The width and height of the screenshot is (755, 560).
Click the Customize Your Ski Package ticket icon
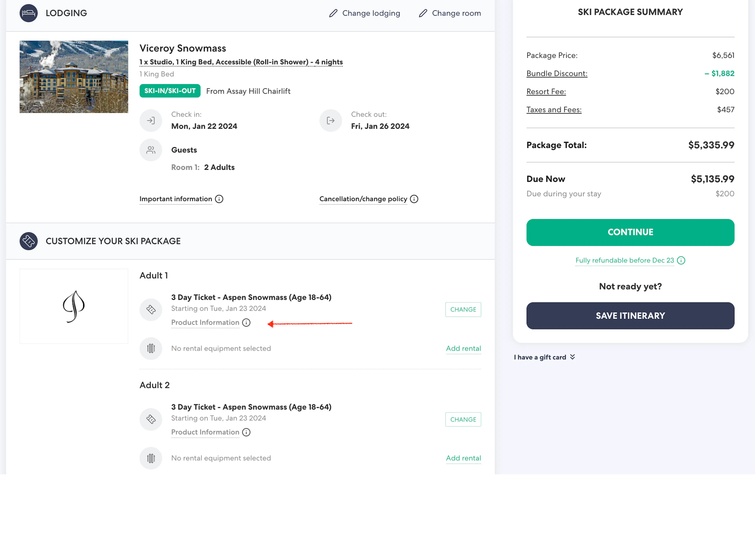(x=29, y=241)
